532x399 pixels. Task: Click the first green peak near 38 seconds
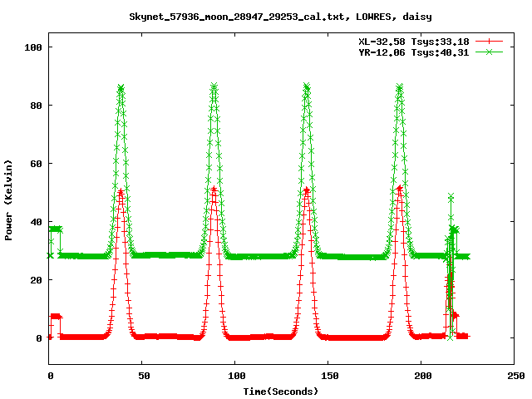pos(121,89)
